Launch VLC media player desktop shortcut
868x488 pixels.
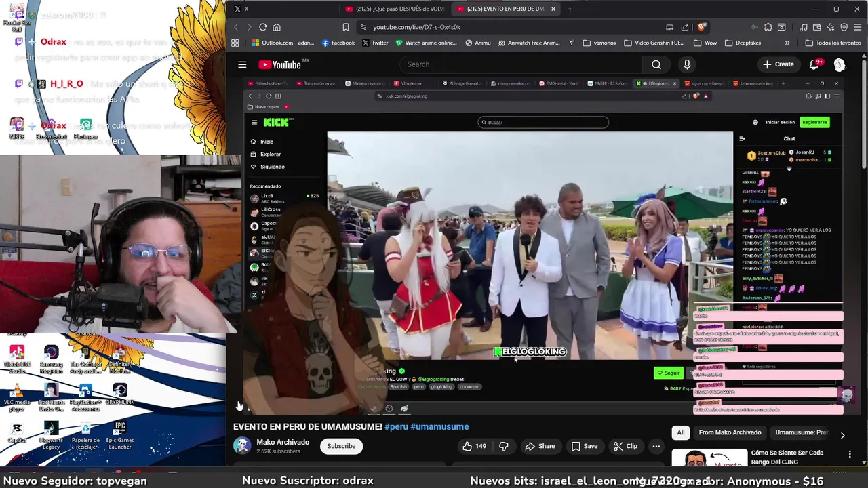17,398
